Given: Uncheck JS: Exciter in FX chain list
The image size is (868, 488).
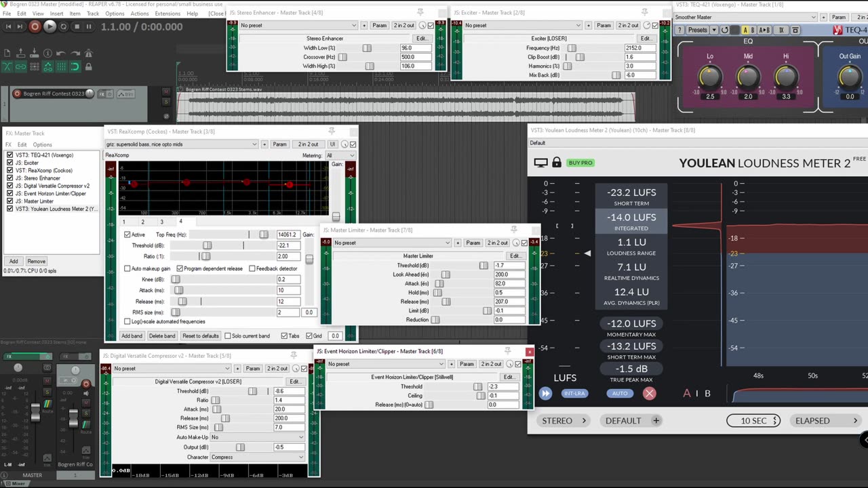Looking at the screenshot, I should tap(9, 163).
